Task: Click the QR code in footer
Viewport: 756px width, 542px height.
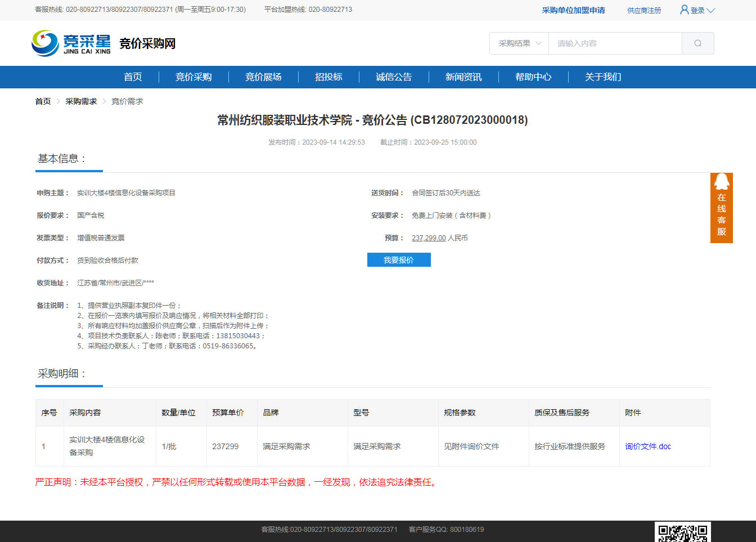Action: (x=682, y=532)
